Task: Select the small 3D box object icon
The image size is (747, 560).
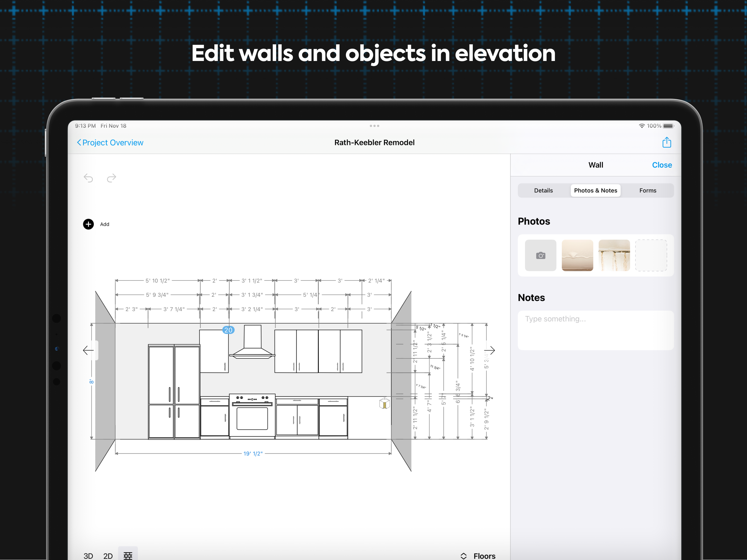Action: point(384,403)
